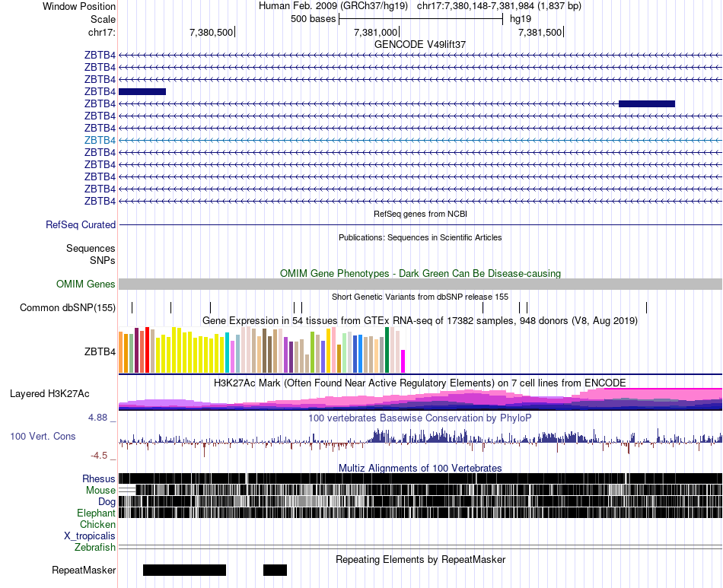Click the 500 bases scale bar
This screenshot has width=723, height=588.
tap(421, 19)
